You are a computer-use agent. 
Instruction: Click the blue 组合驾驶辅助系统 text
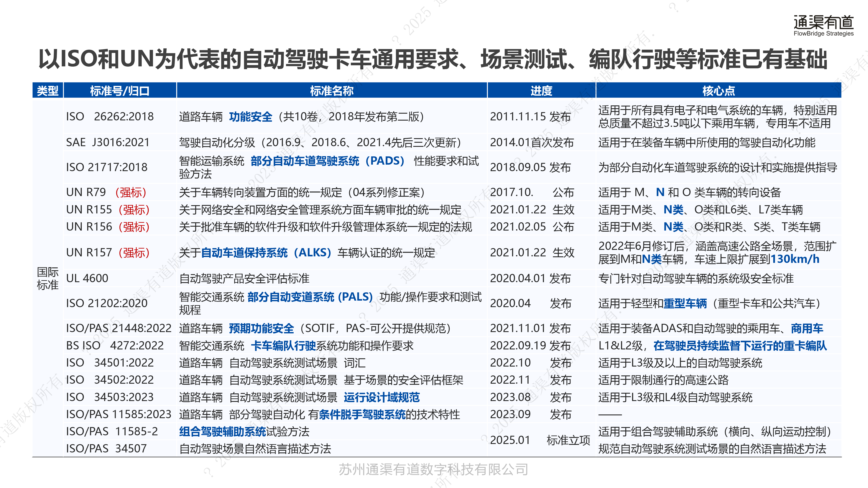tap(223, 432)
